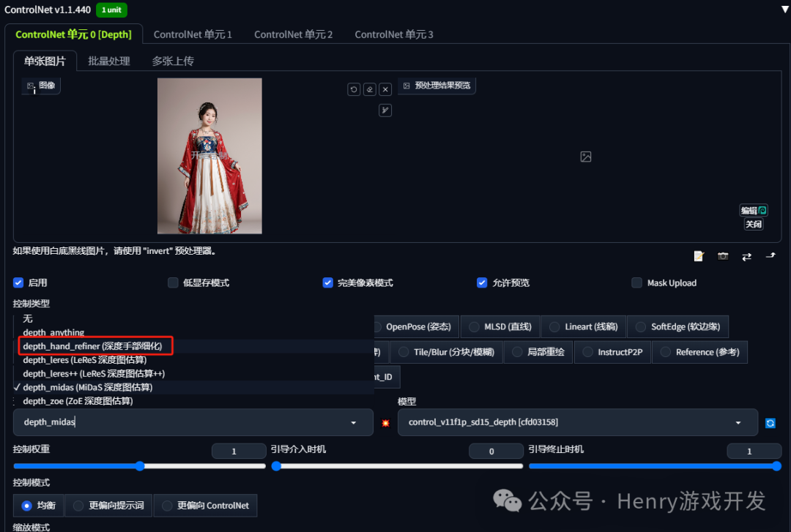This screenshot has height=532, width=791.
Task: Click the 关闭 button near the image preview
Action: pos(753,224)
